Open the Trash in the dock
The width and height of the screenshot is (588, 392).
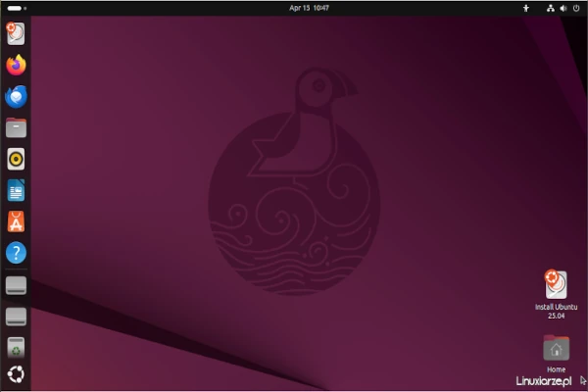(16, 348)
